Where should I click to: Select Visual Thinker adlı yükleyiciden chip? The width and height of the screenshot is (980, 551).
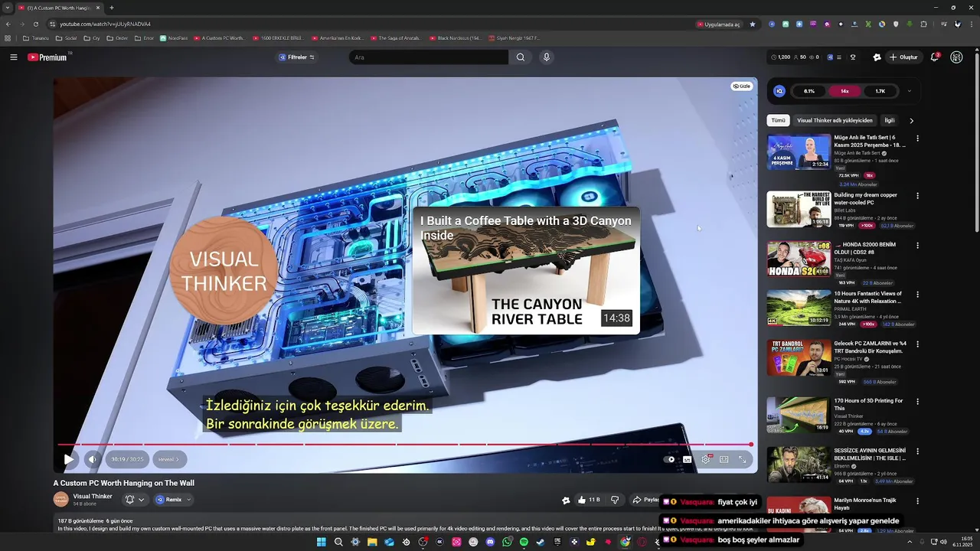coord(835,120)
